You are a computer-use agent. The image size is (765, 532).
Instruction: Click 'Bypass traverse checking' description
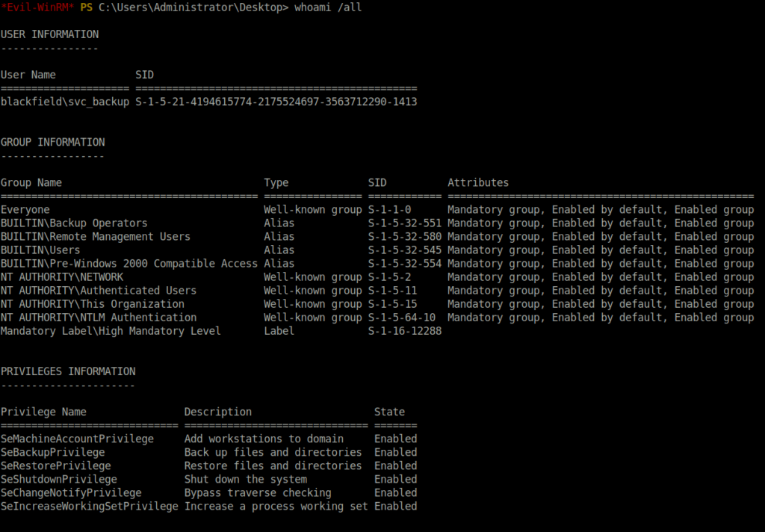tap(258, 493)
